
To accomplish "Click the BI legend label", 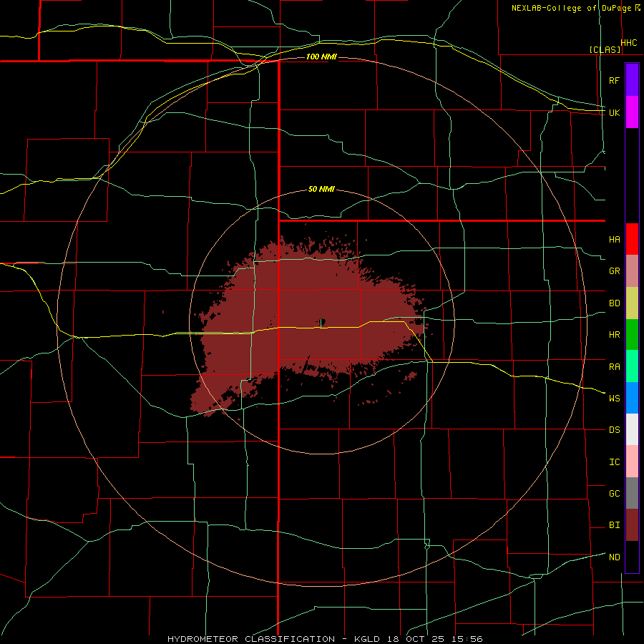I will point(614,525).
